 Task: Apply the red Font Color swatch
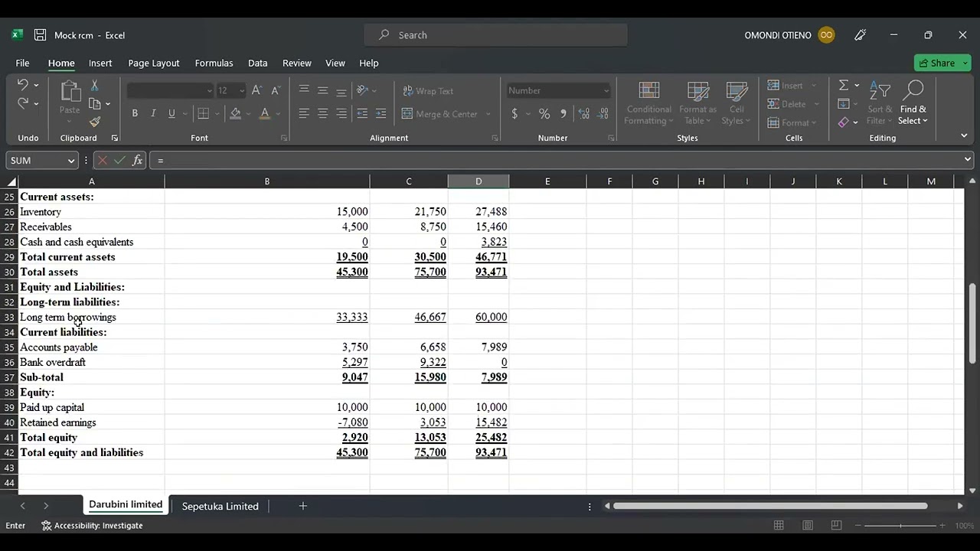click(265, 113)
